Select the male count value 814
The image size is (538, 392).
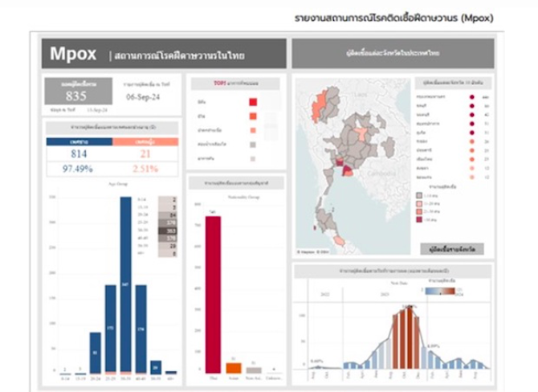click(79, 153)
